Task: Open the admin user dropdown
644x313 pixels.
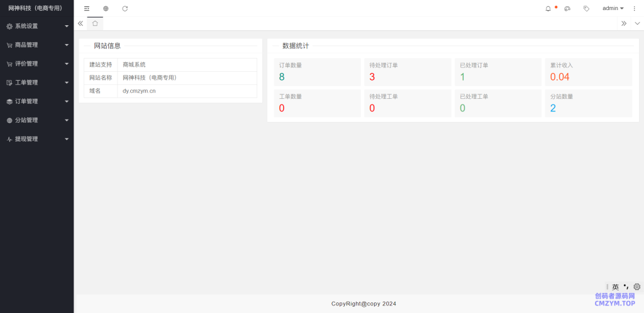Action: click(x=613, y=8)
